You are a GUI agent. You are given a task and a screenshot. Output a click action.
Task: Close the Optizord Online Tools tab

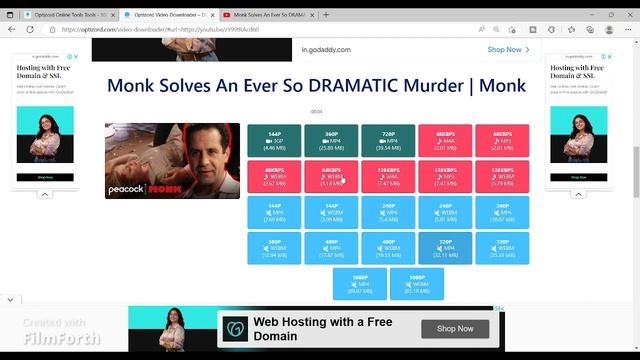[x=113, y=15]
